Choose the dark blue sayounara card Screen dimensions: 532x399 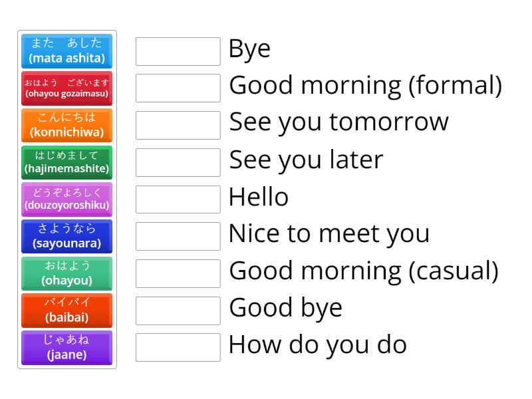[66, 236]
